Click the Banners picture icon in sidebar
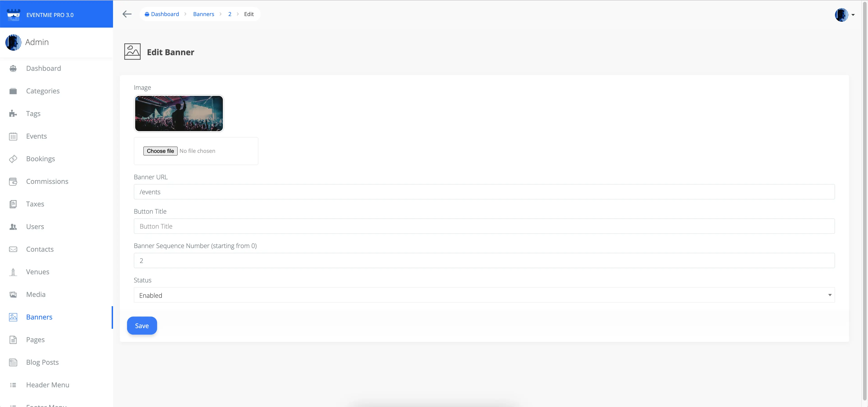868x407 pixels. click(13, 317)
